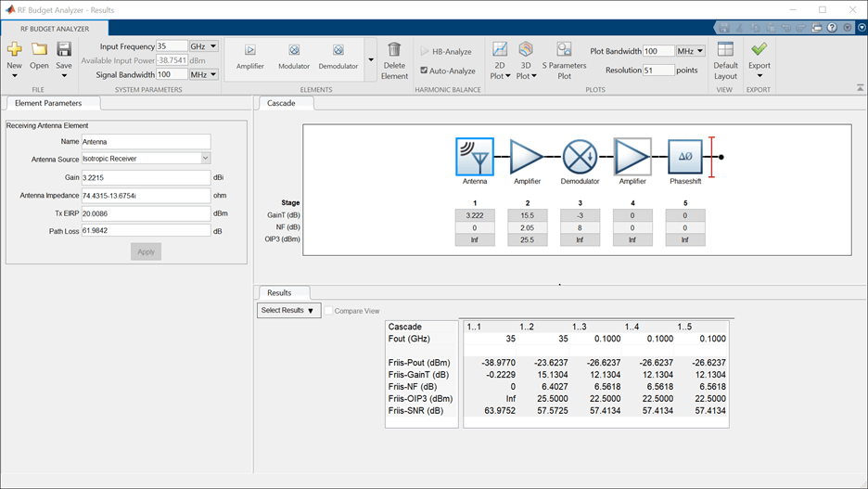Expand the Select Results dropdown
The height and width of the screenshot is (489, 868).
[287, 311]
